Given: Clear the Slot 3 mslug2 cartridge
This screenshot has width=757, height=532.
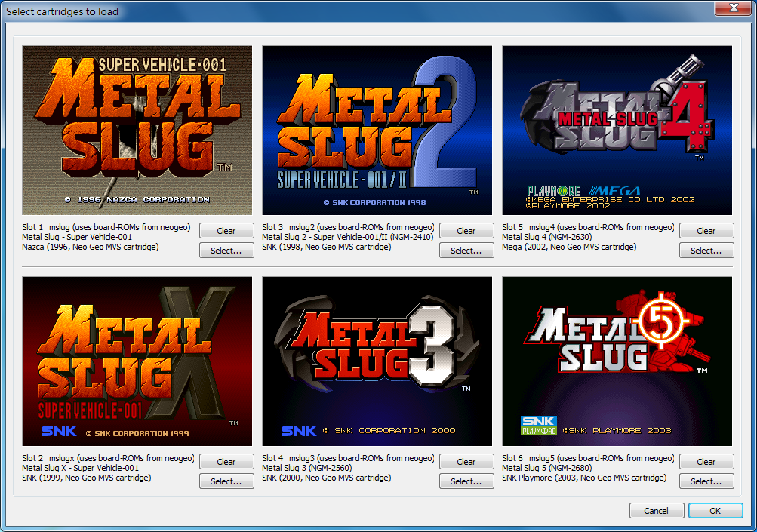Looking at the screenshot, I should (x=466, y=231).
